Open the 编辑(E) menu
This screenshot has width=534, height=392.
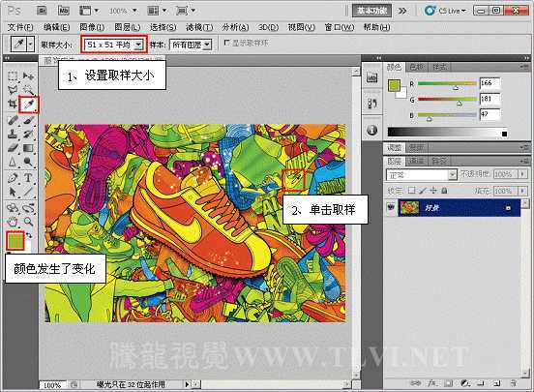(x=57, y=27)
